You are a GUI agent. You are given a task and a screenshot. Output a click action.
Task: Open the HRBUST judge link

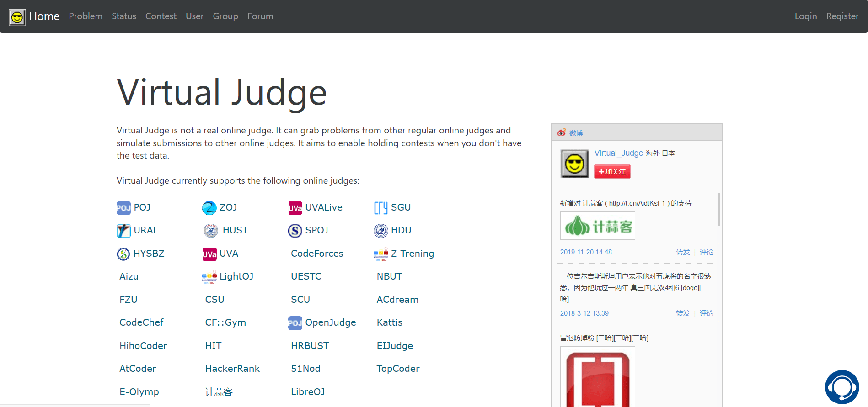click(310, 346)
